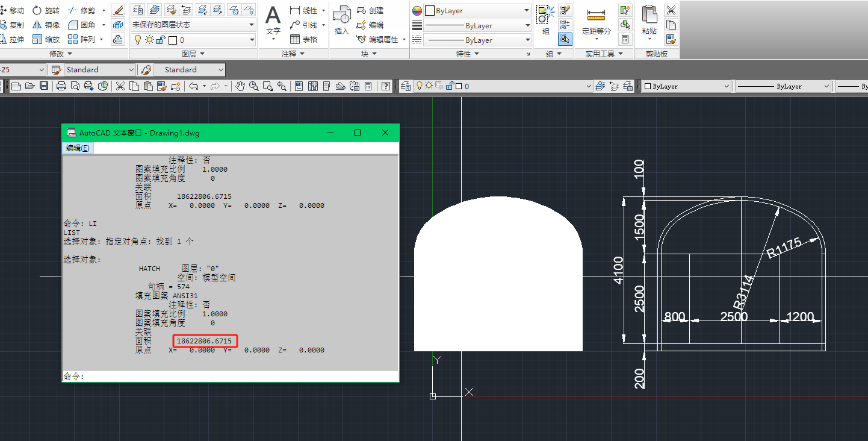Click the Erase icon in Modify panel

(x=118, y=10)
